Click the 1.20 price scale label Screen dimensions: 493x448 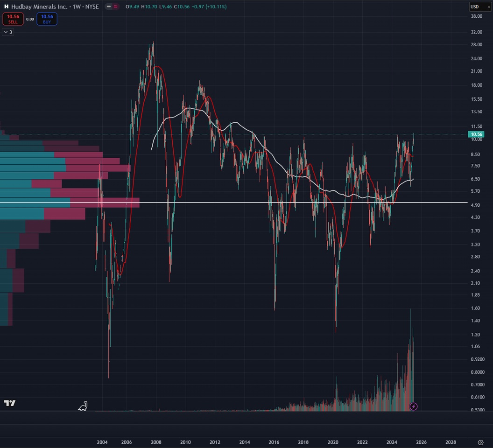[475, 335]
